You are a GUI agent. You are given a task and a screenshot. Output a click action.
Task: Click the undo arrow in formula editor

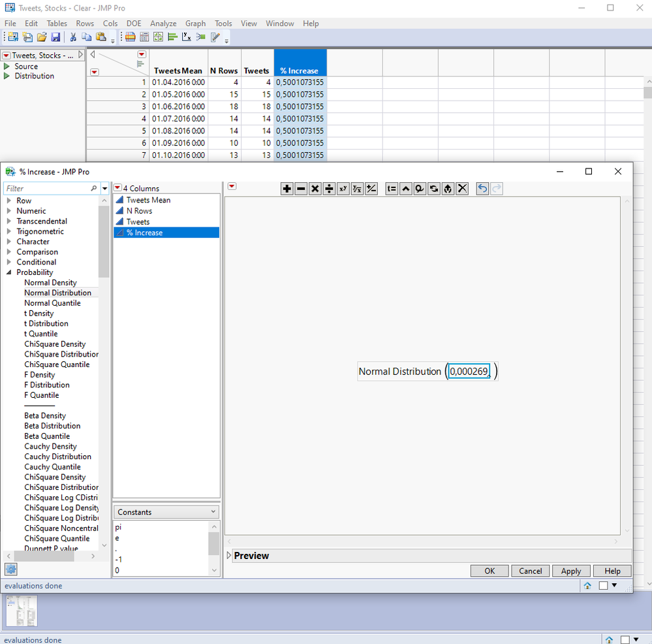coord(482,189)
